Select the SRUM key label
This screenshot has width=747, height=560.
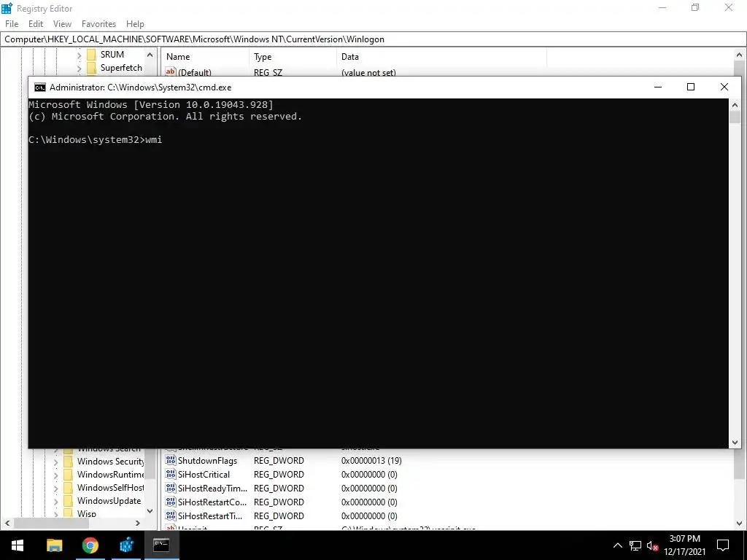pos(112,54)
